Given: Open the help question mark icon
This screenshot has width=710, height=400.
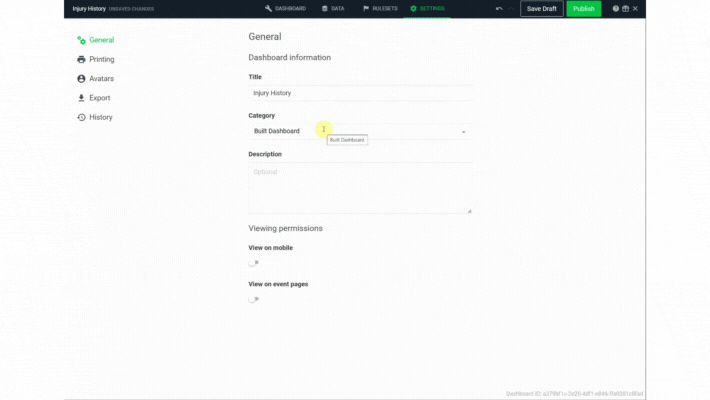Looking at the screenshot, I should [615, 9].
